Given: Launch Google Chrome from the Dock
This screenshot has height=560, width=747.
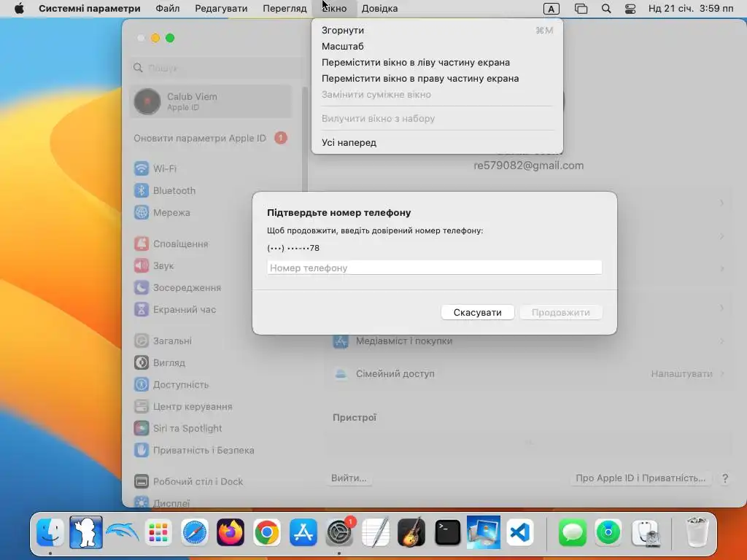Looking at the screenshot, I should pos(267,532).
